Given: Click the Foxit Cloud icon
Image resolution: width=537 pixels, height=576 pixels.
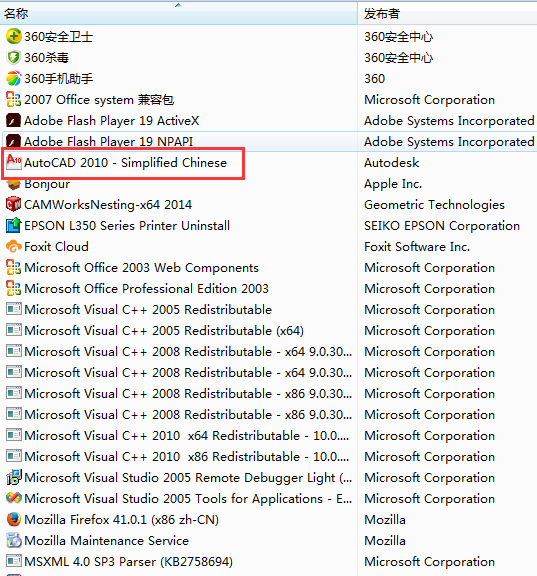Looking at the screenshot, I should (14, 246).
